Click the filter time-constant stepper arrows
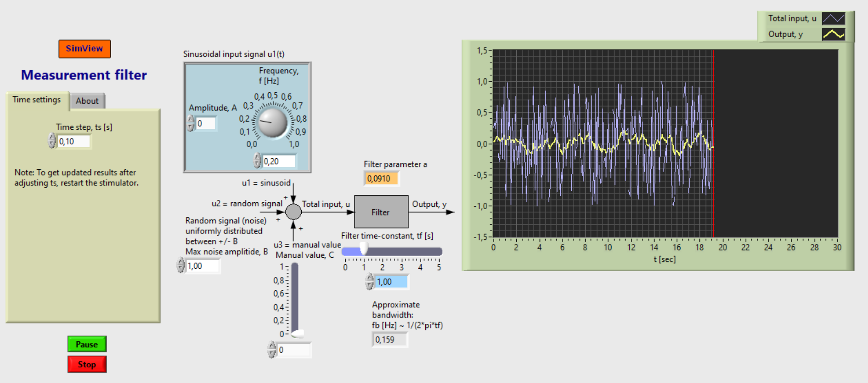The width and height of the screenshot is (868, 383). tap(370, 282)
